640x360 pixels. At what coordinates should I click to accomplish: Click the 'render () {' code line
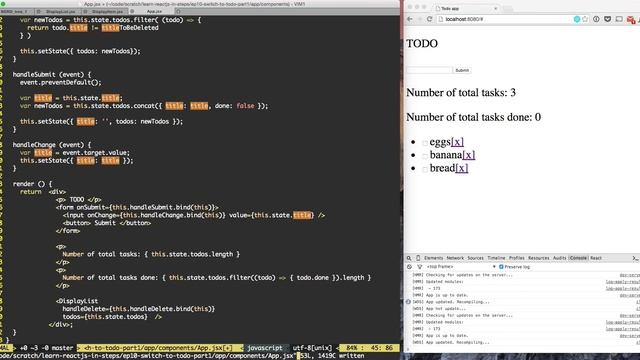pyautogui.click(x=32, y=184)
